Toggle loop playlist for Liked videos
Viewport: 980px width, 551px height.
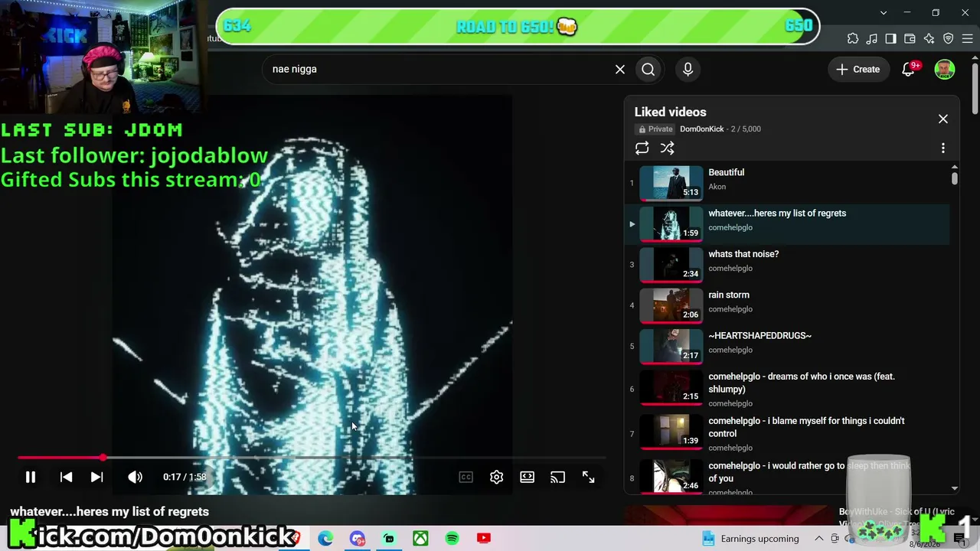642,148
